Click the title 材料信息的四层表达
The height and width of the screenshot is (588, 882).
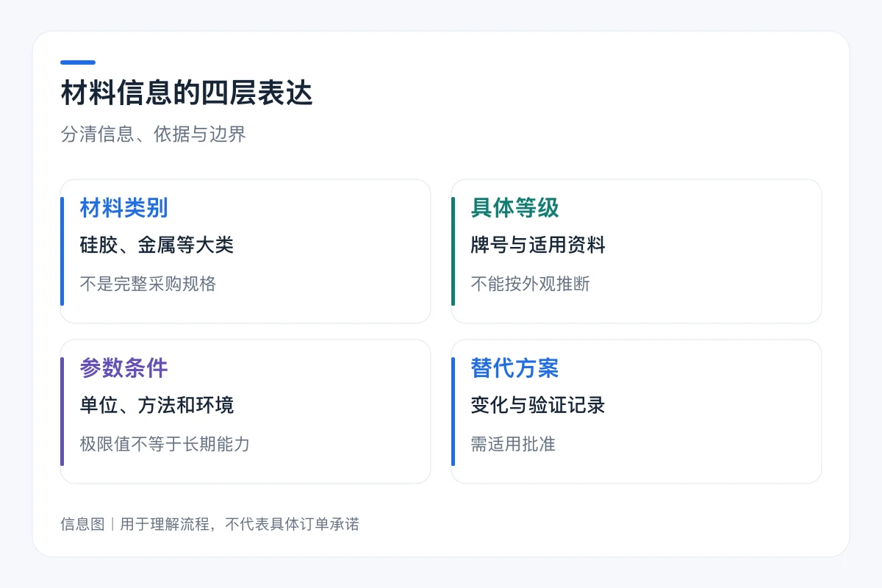point(187,94)
